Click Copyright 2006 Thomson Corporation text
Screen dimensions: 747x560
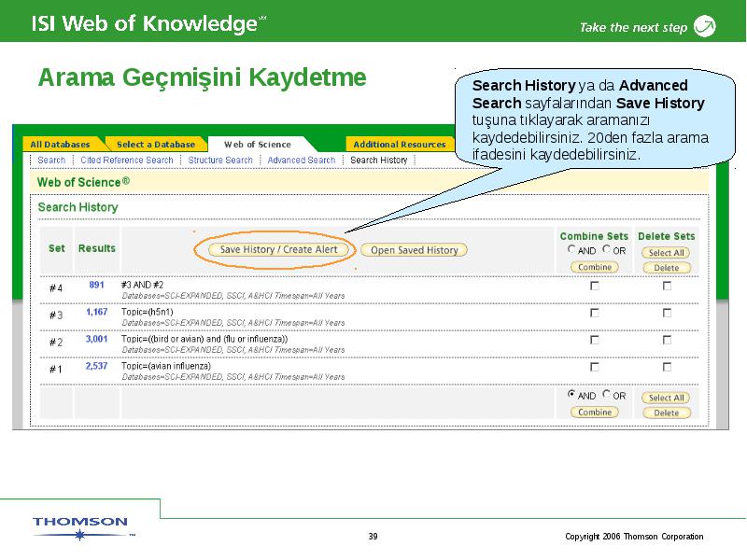click(x=634, y=536)
